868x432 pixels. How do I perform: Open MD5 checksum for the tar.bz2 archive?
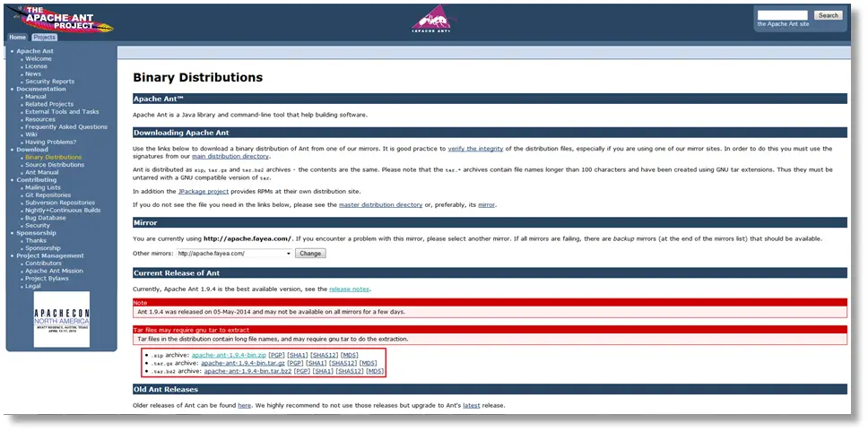[x=376, y=371]
